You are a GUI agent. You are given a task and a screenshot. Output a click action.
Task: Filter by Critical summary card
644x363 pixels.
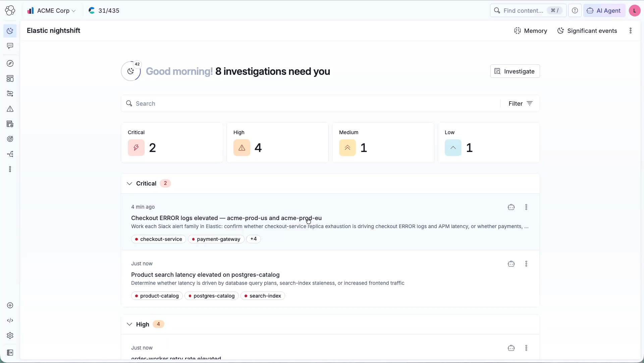172,143
